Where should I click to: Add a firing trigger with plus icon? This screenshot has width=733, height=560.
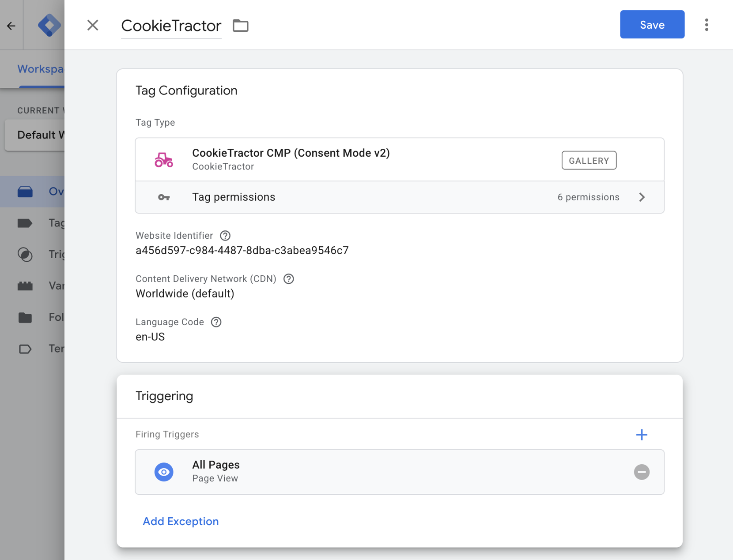642,435
